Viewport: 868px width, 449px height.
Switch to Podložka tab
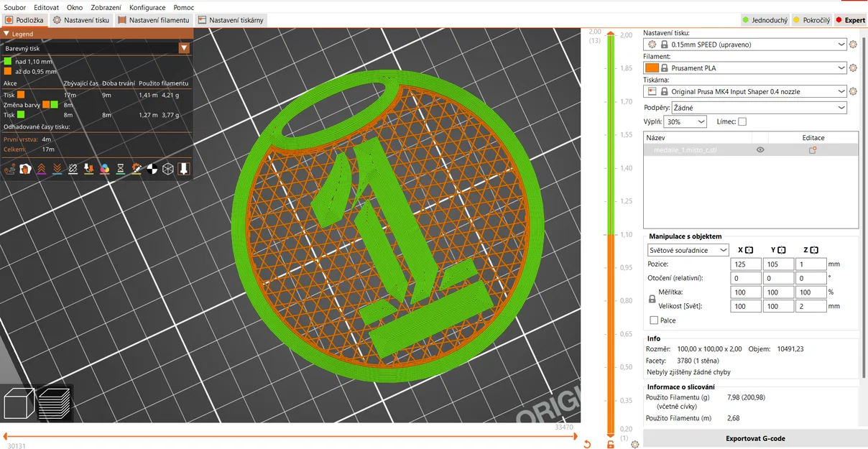click(x=24, y=20)
